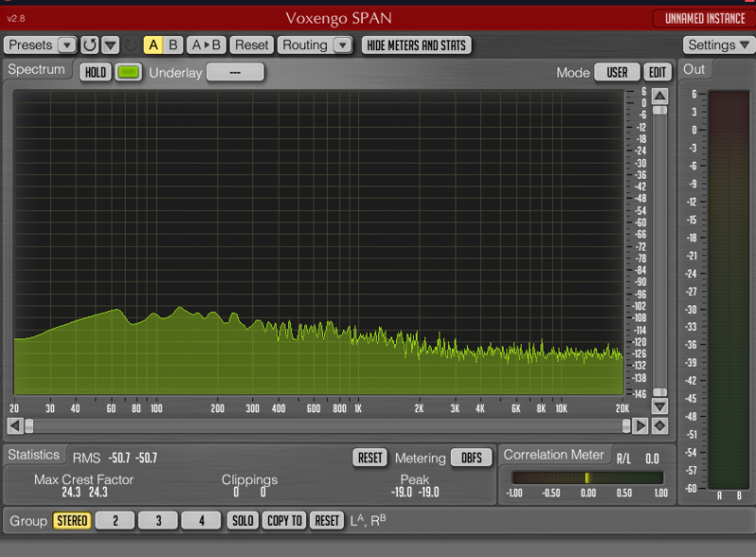Viewport: 756px width, 557px height.
Task: Open the Metering DBFS selector
Action: click(471, 458)
